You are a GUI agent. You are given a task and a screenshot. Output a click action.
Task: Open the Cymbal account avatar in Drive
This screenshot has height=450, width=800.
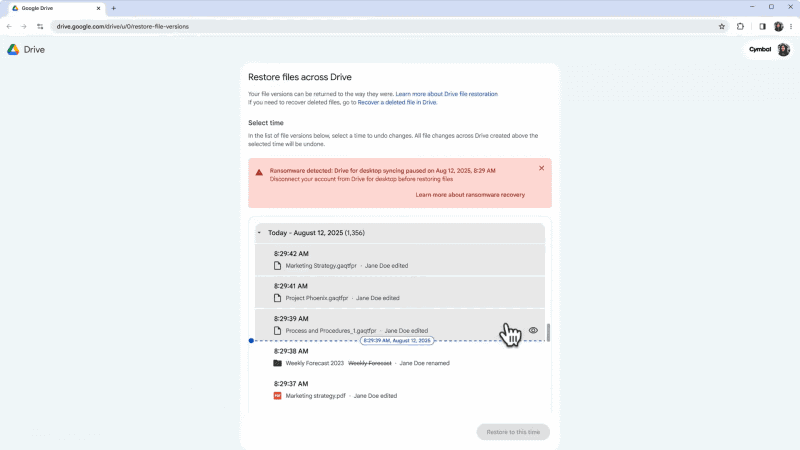coord(784,49)
